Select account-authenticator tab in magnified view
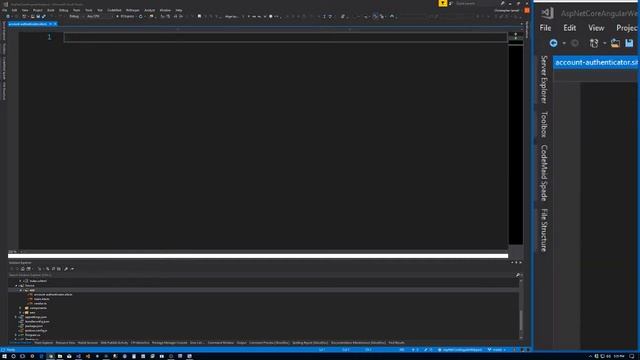This screenshot has width=640, height=360. [596, 62]
